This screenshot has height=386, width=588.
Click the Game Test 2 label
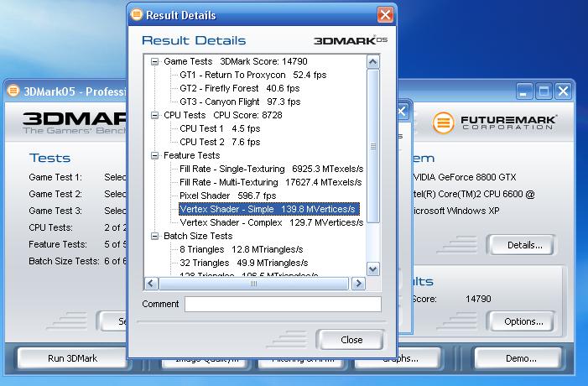click(x=55, y=194)
